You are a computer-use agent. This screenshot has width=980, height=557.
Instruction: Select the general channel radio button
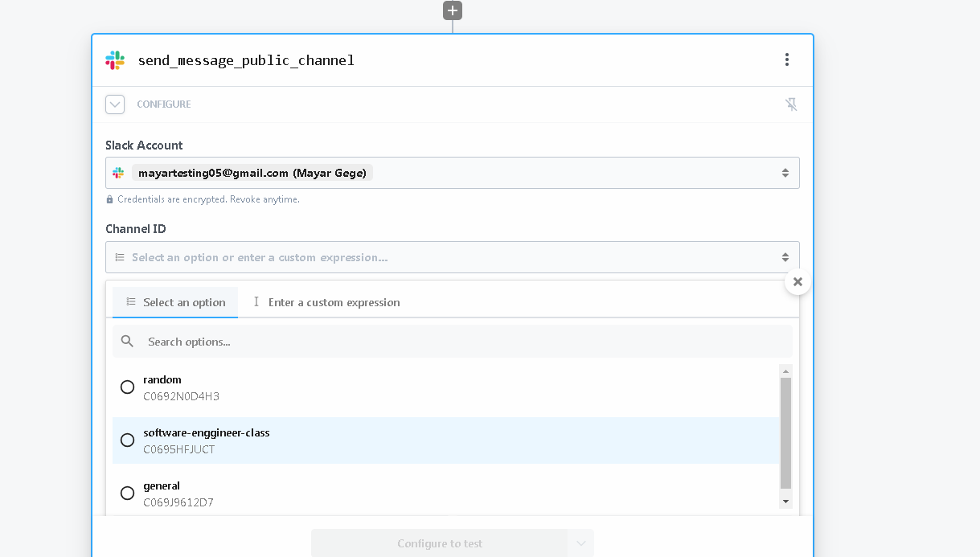click(127, 494)
